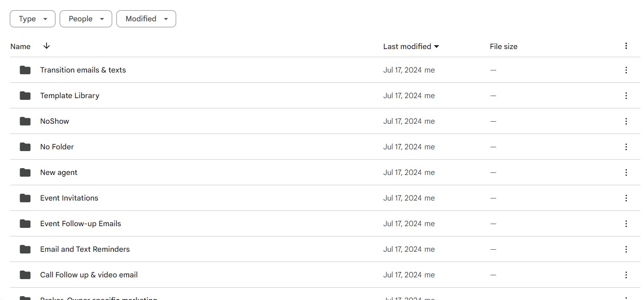Open more actions for Event Invitations
The width and height of the screenshot is (644, 300).
click(626, 198)
